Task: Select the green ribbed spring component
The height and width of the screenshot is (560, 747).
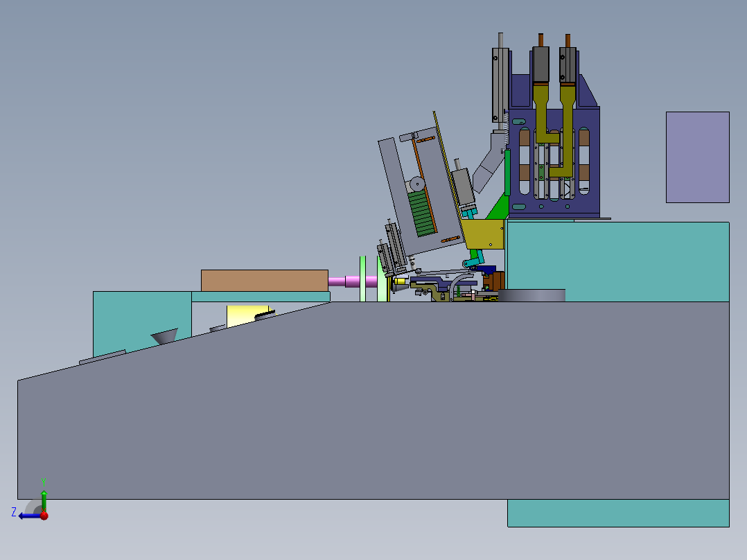Action: (421, 213)
